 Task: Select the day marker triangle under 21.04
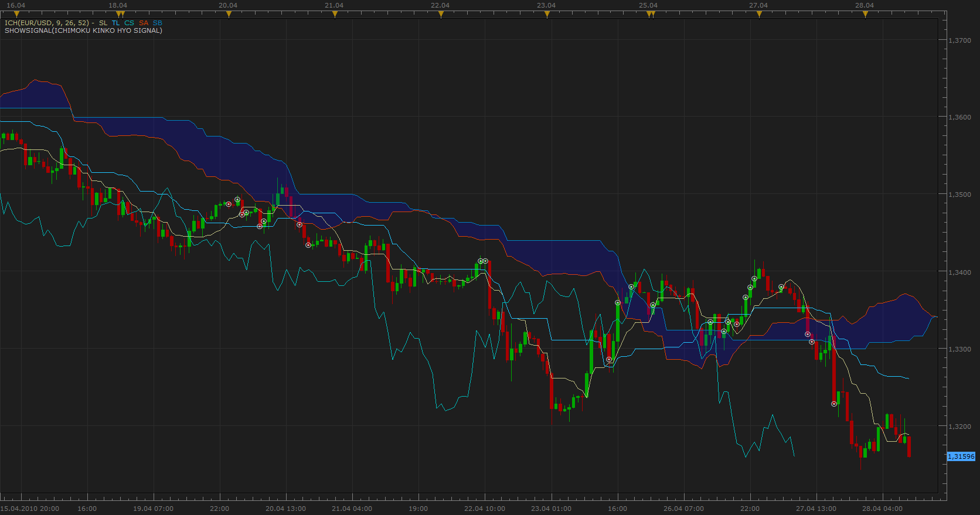point(335,15)
